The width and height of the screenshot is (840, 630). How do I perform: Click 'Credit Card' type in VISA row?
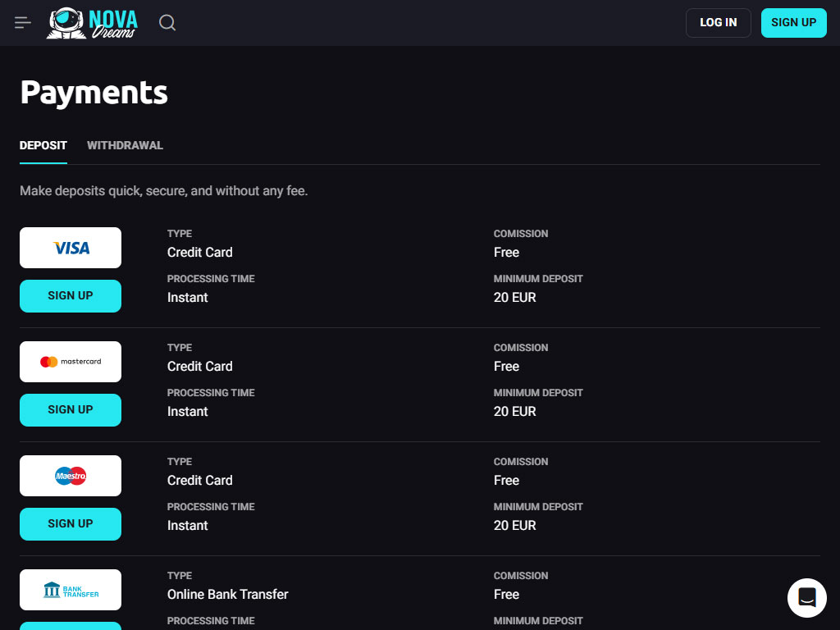point(200,253)
